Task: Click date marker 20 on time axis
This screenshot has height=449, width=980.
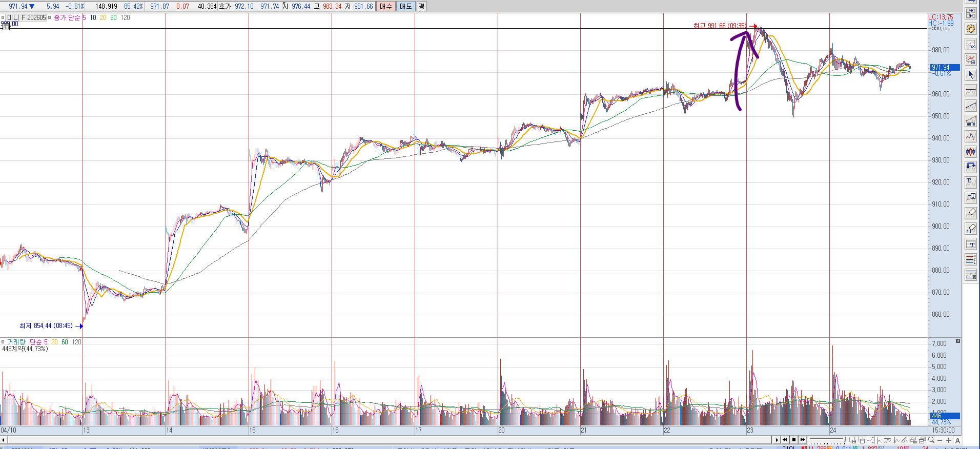Action: tap(501, 430)
